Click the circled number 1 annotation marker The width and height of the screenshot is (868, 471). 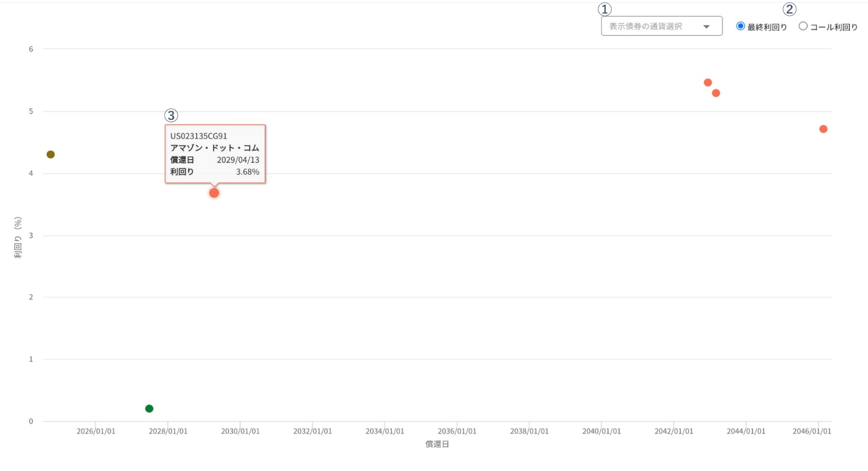(604, 9)
